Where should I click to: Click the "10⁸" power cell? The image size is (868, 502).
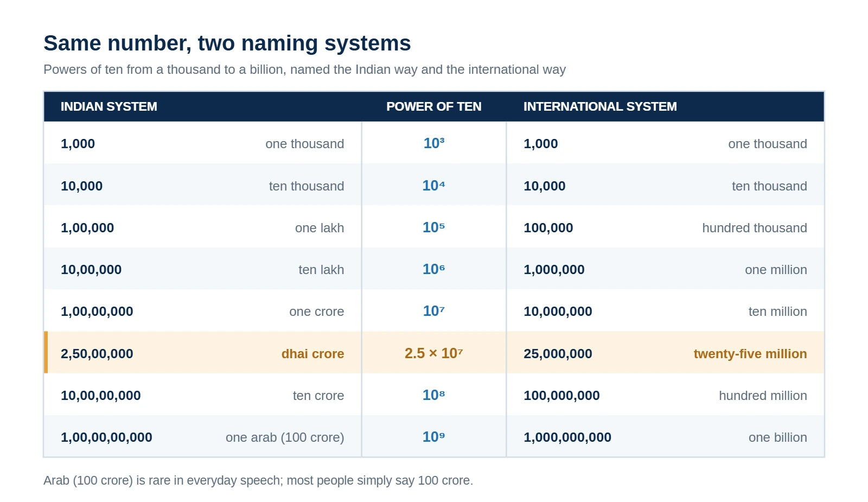coord(434,395)
